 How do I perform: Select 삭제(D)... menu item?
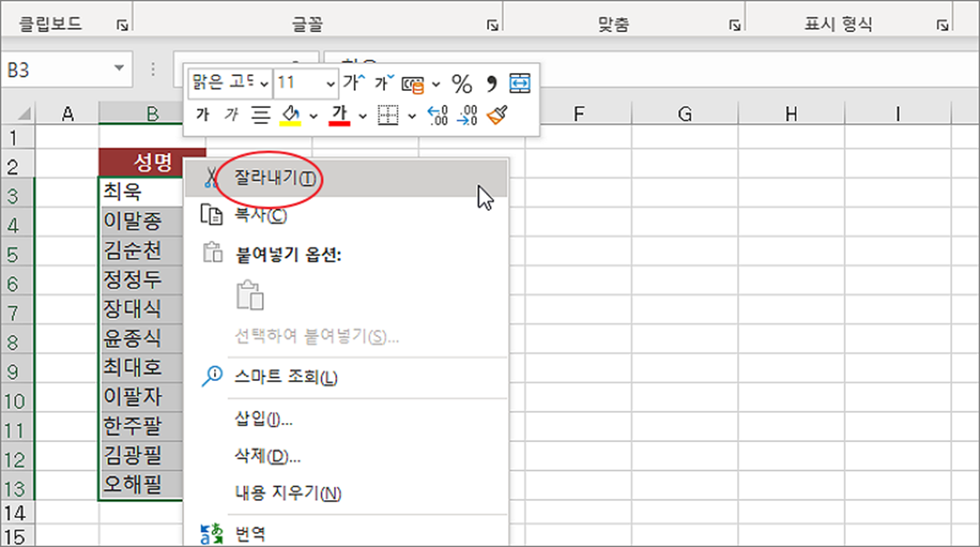coord(347,456)
